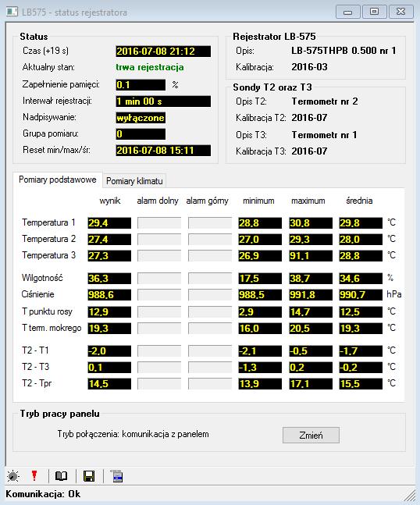Click alarm dolny field for Temperatura 1
The width and height of the screenshot is (420, 505).
click(159, 223)
